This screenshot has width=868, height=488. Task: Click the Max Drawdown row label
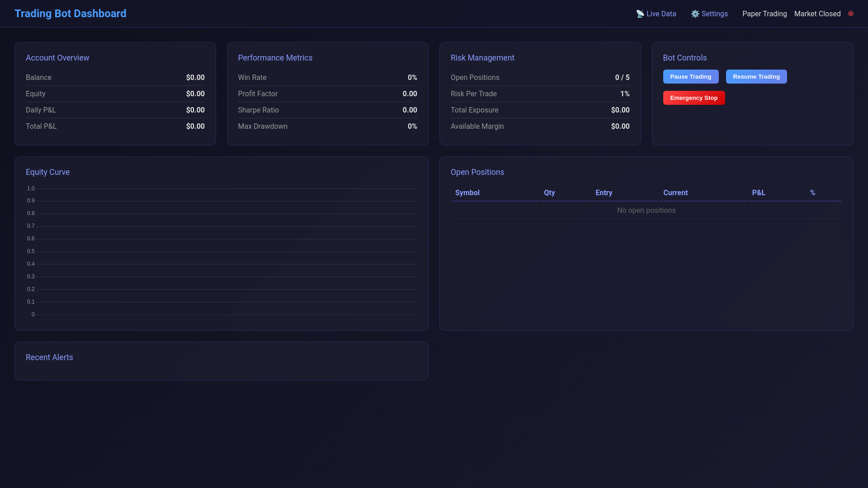point(262,127)
